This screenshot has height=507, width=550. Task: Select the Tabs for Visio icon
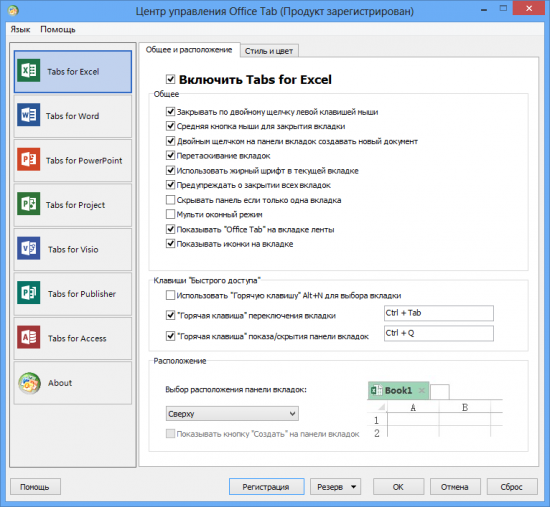(x=29, y=248)
